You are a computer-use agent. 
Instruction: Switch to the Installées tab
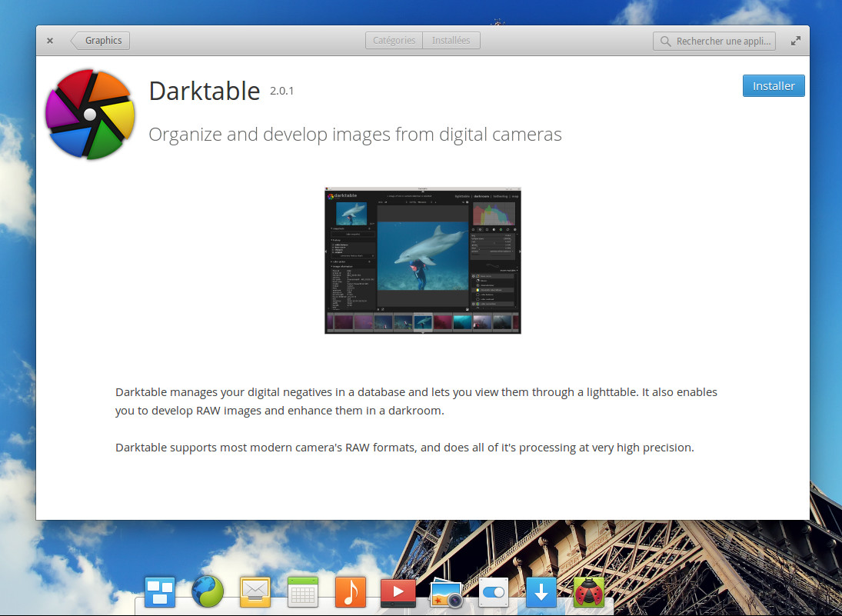pos(451,40)
